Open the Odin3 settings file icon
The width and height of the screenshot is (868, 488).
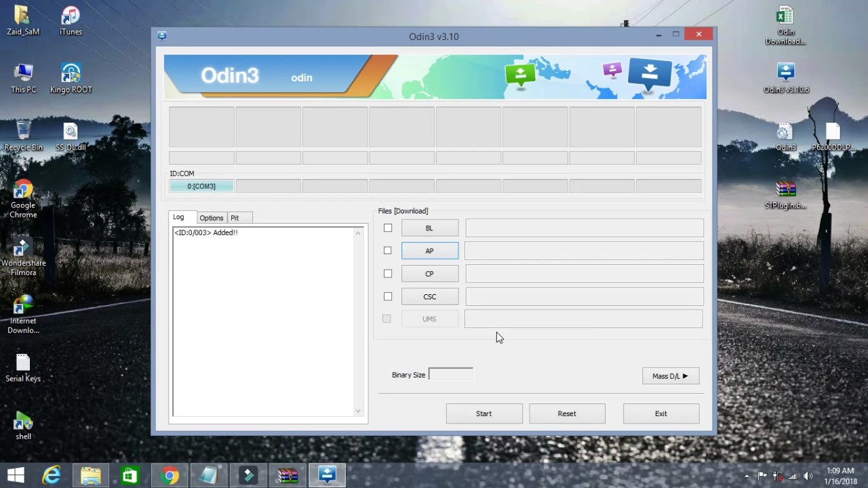point(785,136)
